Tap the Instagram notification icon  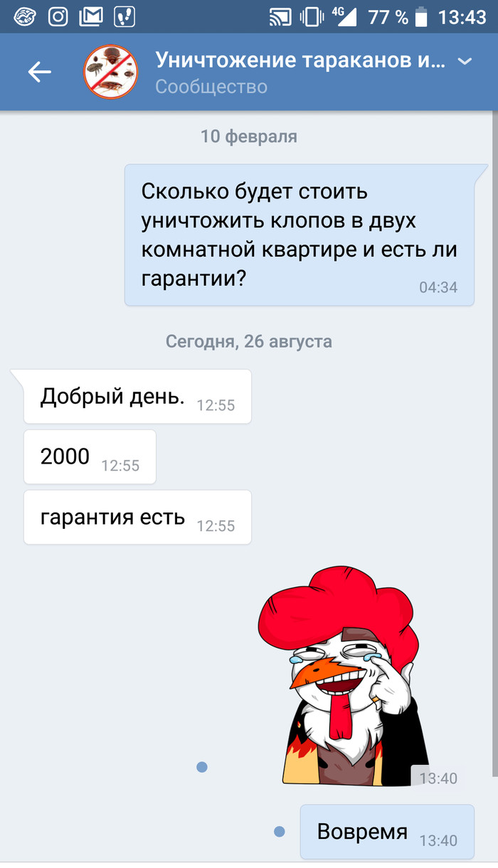[x=58, y=16]
